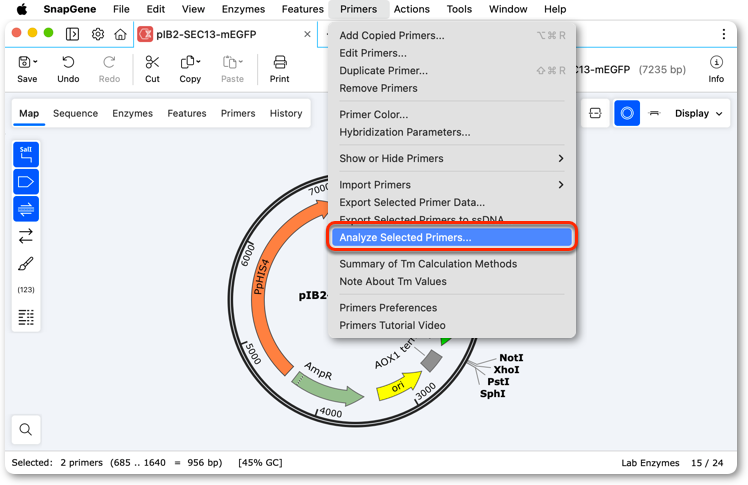
Task: Toggle numbering (123) side button
Action: pos(26,289)
